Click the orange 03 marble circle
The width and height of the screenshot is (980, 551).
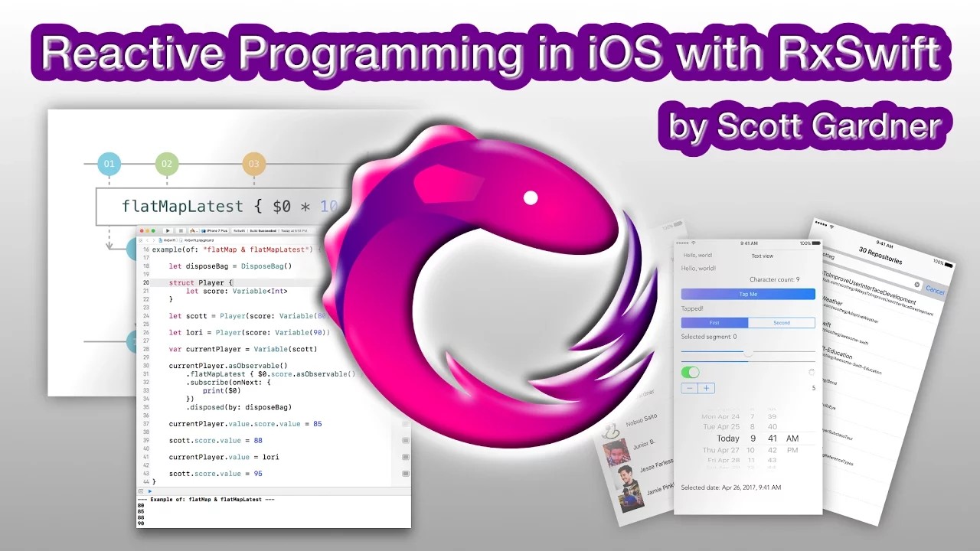point(254,164)
